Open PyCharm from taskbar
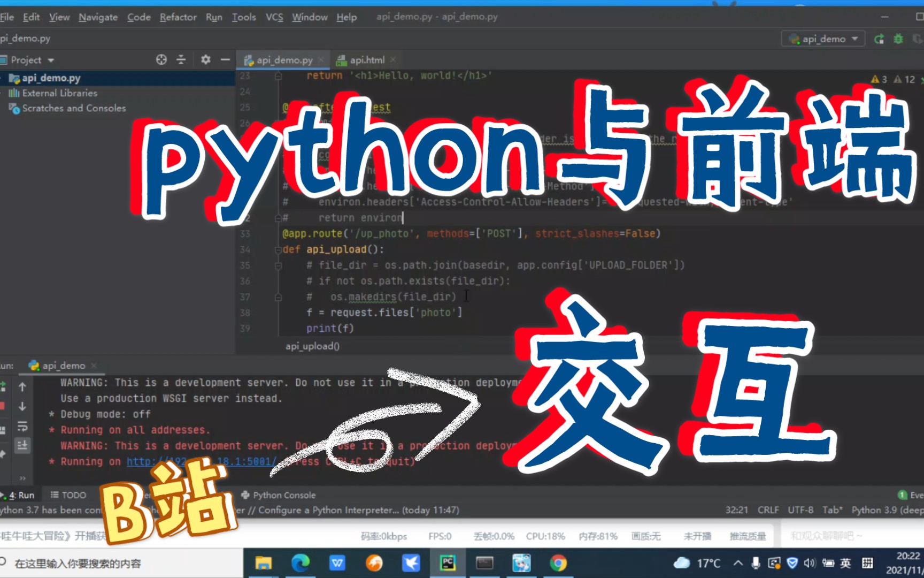 click(x=448, y=563)
